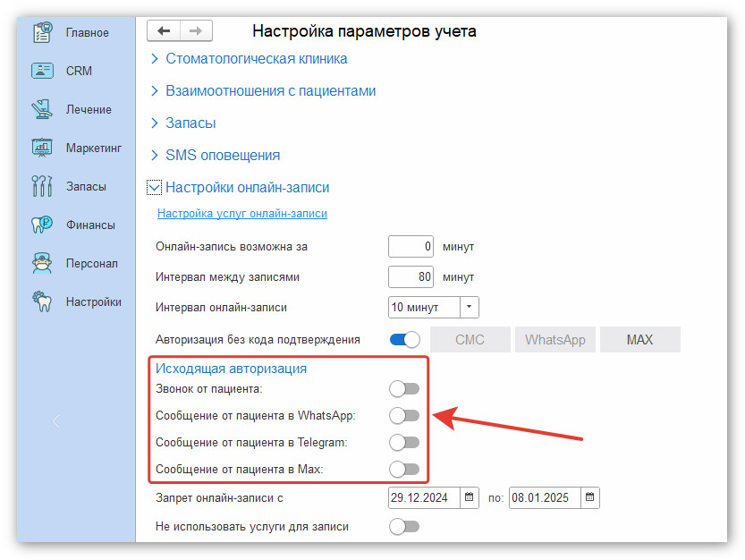The image size is (745, 560).
Task: Click the Настройки tooth icon
Action: [x=42, y=301]
